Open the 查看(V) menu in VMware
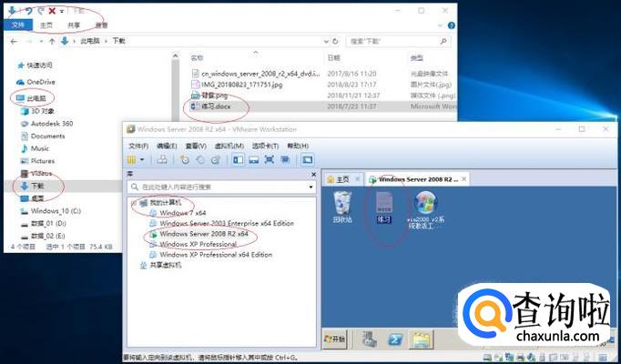The height and width of the screenshot is (364, 621). (196, 146)
